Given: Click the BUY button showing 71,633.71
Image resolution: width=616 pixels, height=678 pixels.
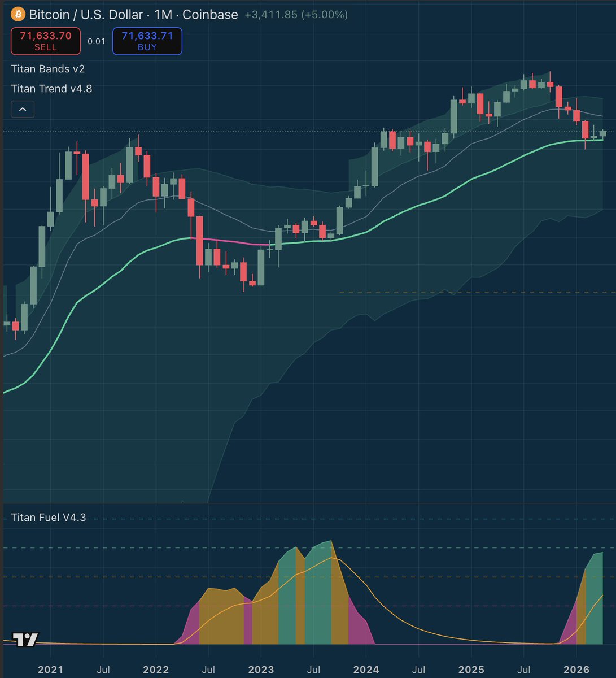Looking at the screenshot, I should (147, 41).
